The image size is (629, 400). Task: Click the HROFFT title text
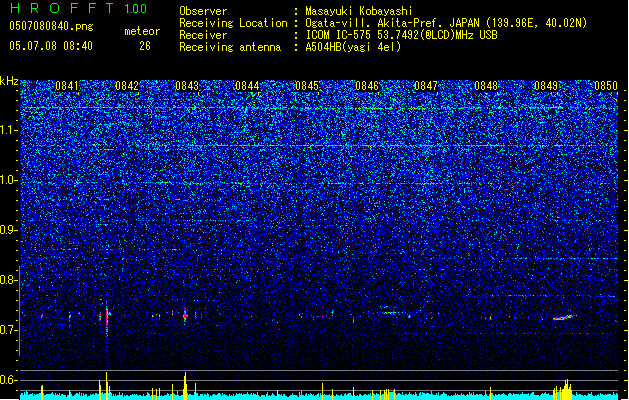point(62,8)
